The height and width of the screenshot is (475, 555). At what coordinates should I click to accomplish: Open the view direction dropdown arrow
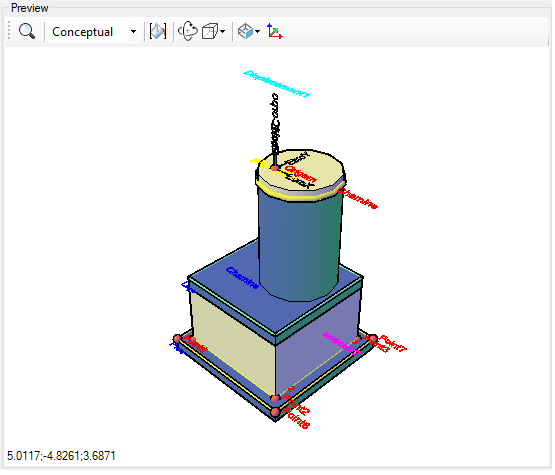pos(258,32)
